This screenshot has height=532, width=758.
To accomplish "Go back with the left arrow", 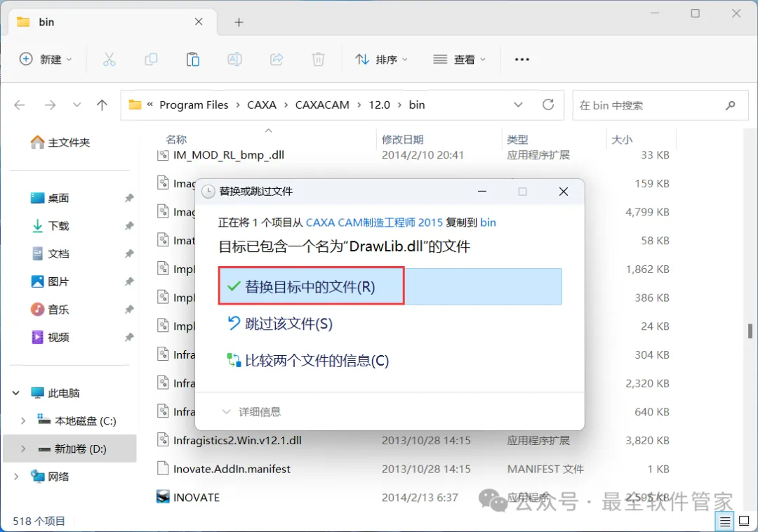I will 20,105.
